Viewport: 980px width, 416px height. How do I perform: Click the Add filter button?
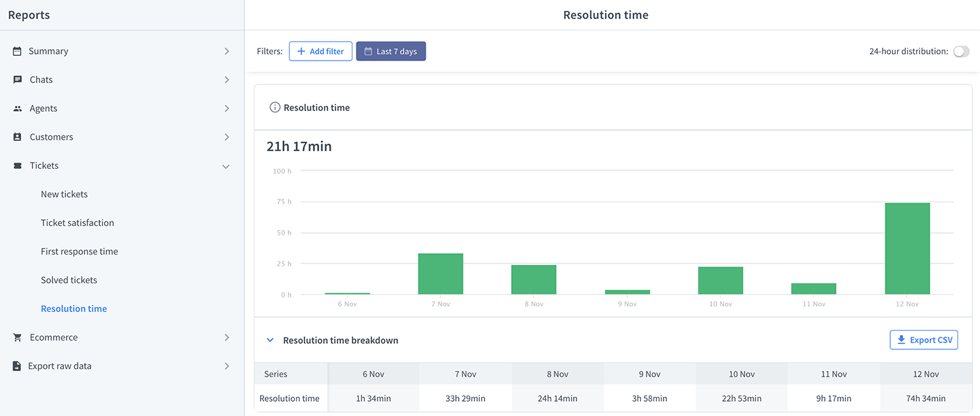click(x=321, y=51)
